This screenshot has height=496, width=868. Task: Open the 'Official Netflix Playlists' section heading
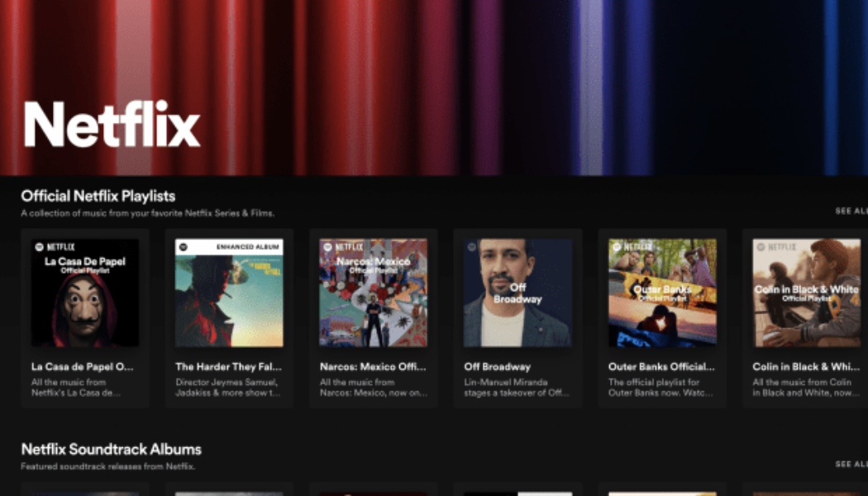pyautogui.click(x=98, y=196)
